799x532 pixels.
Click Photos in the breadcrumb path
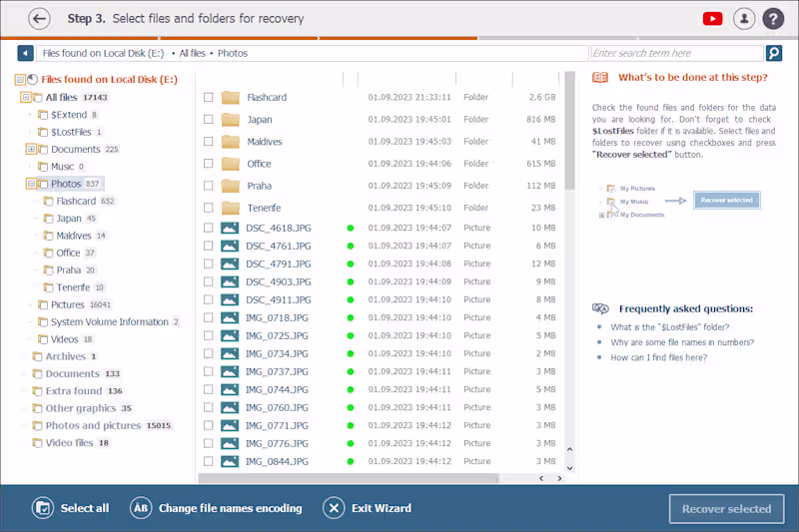click(x=233, y=53)
